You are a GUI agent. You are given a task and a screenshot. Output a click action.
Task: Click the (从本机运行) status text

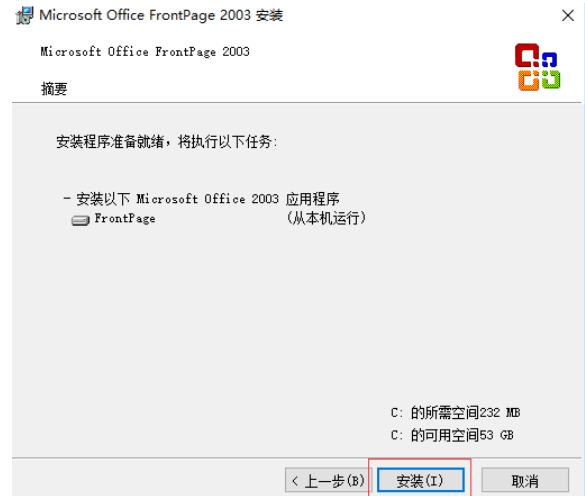pos(326,218)
